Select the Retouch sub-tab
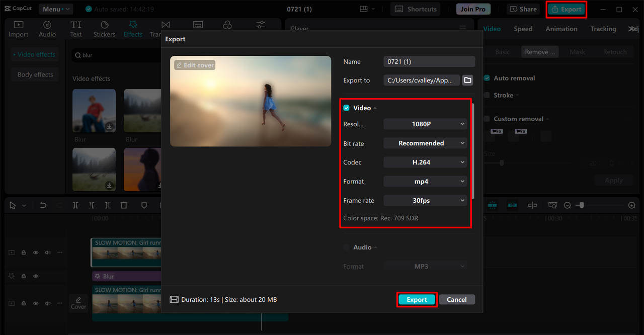644x335 pixels. (x=615, y=52)
